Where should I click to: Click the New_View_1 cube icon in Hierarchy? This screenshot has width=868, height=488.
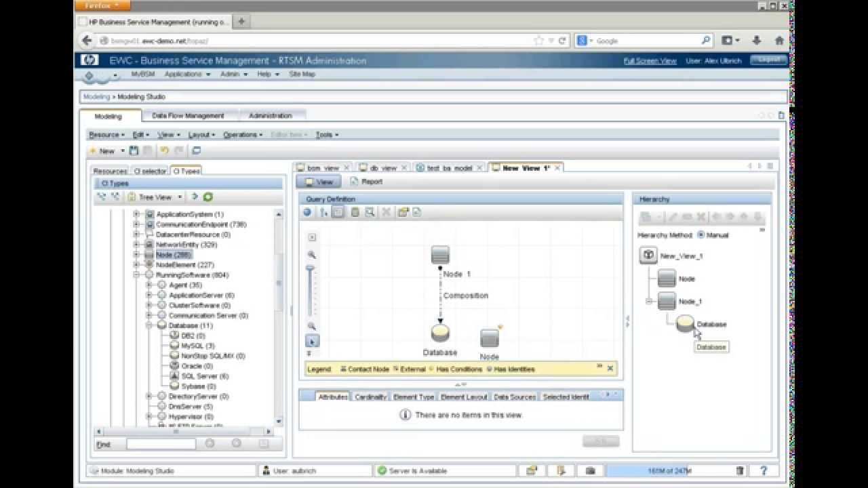(x=648, y=256)
